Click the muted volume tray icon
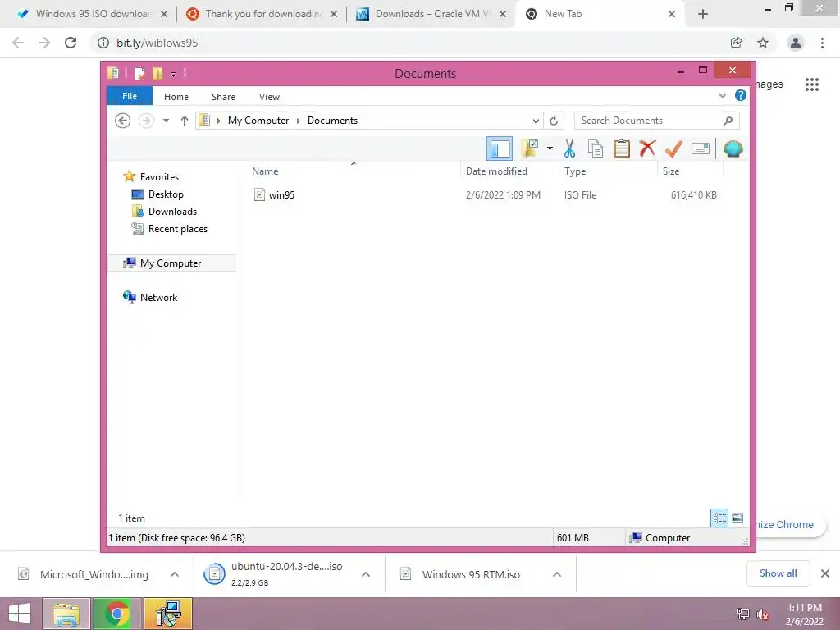840x630 pixels. click(x=762, y=614)
